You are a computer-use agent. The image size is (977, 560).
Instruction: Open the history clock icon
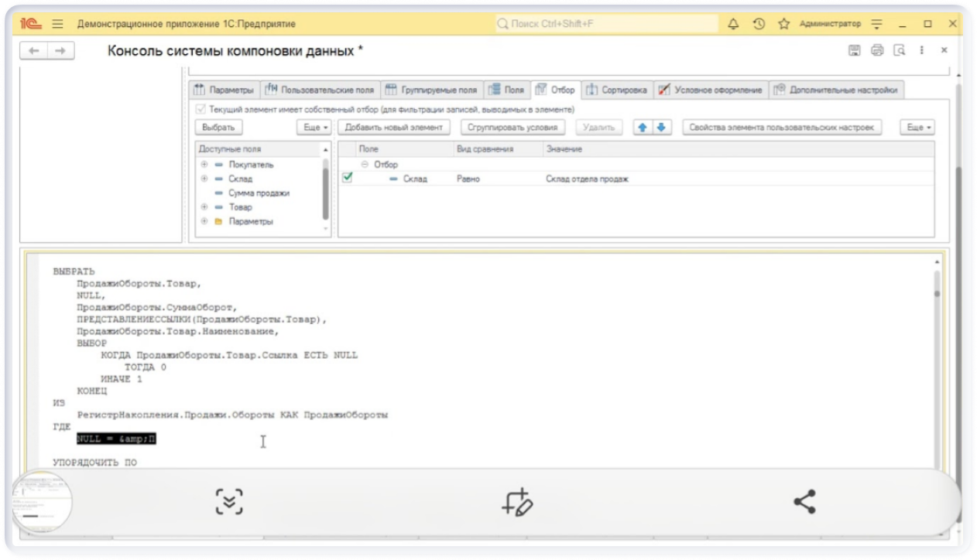pos(759,24)
